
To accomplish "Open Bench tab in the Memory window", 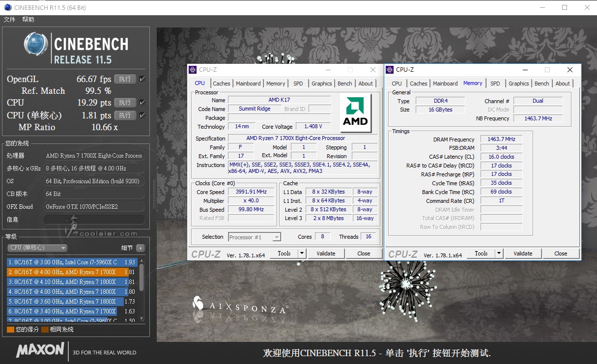I will click(542, 84).
